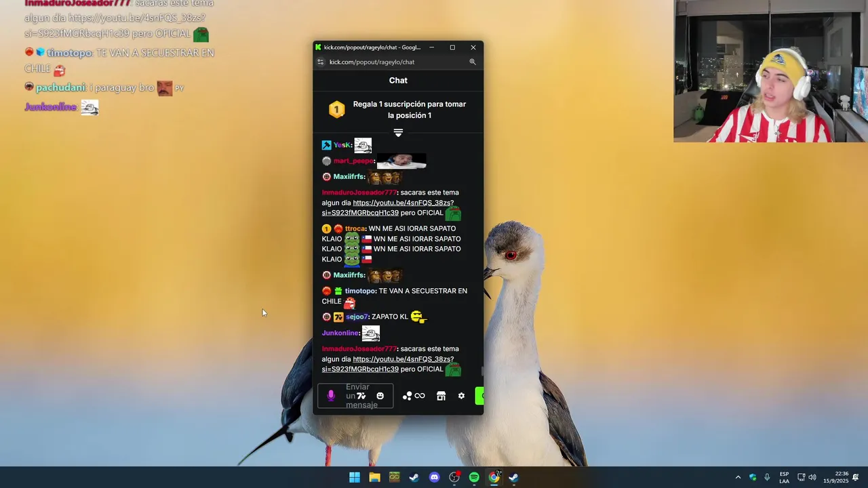Image resolution: width=868 pixels, height=488 pixels.
Task: Click the 'Chat' header title
Action: click(398, 80)
